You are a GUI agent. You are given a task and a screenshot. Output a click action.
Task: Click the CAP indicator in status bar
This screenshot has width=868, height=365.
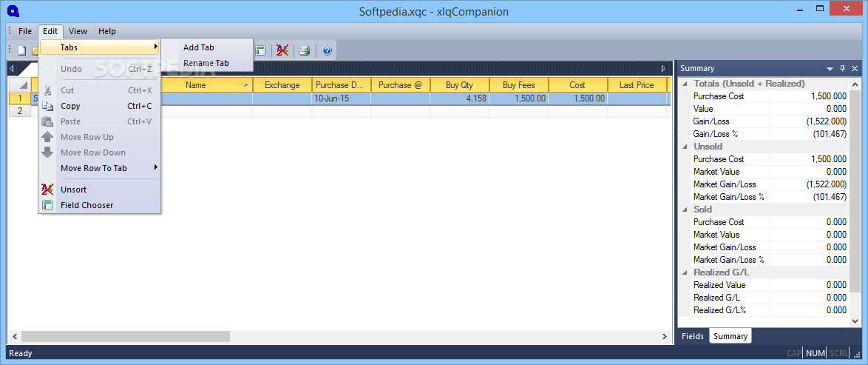point(794,353)
